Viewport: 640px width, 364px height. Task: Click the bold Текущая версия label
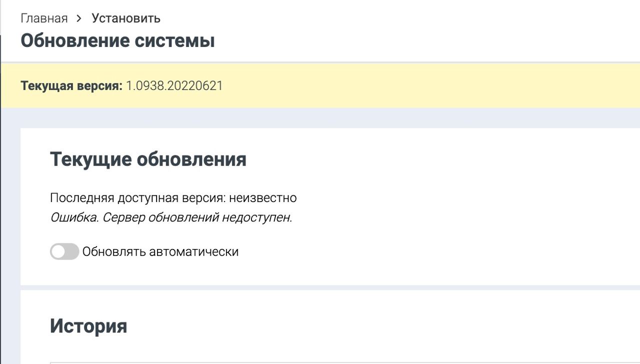(x=71, y=86)
